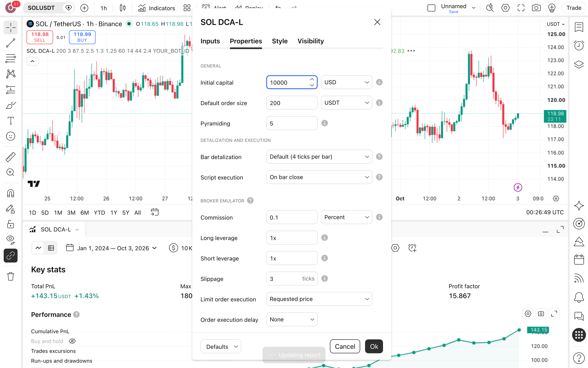
Task: Open the notifications bell icon
Action: click(x=579, y=297)
